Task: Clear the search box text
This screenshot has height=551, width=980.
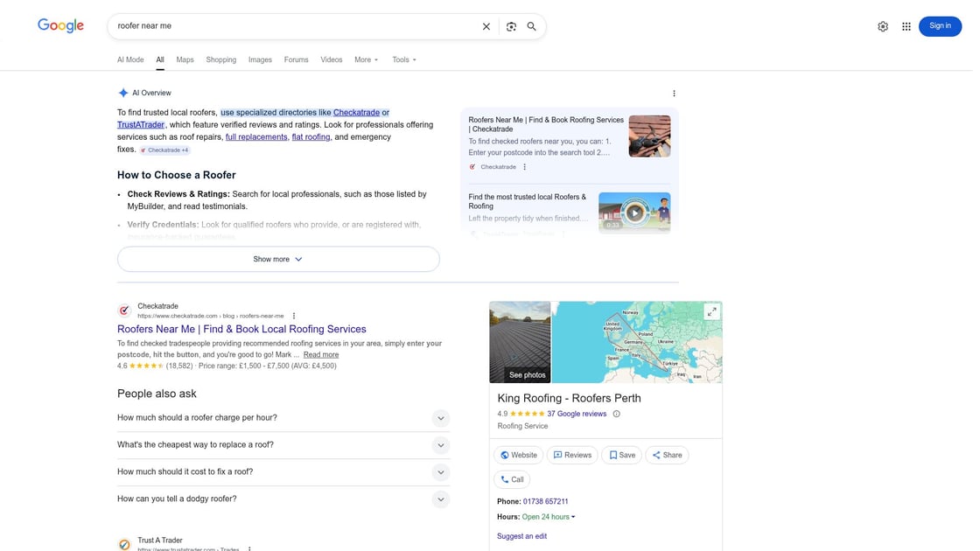Action: pyautogui.click(x=486, y=26)
